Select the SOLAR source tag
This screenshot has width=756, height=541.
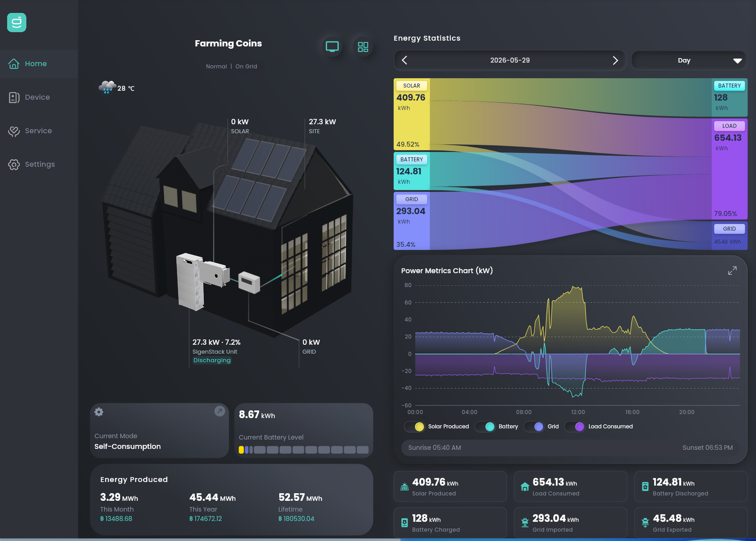412,86
